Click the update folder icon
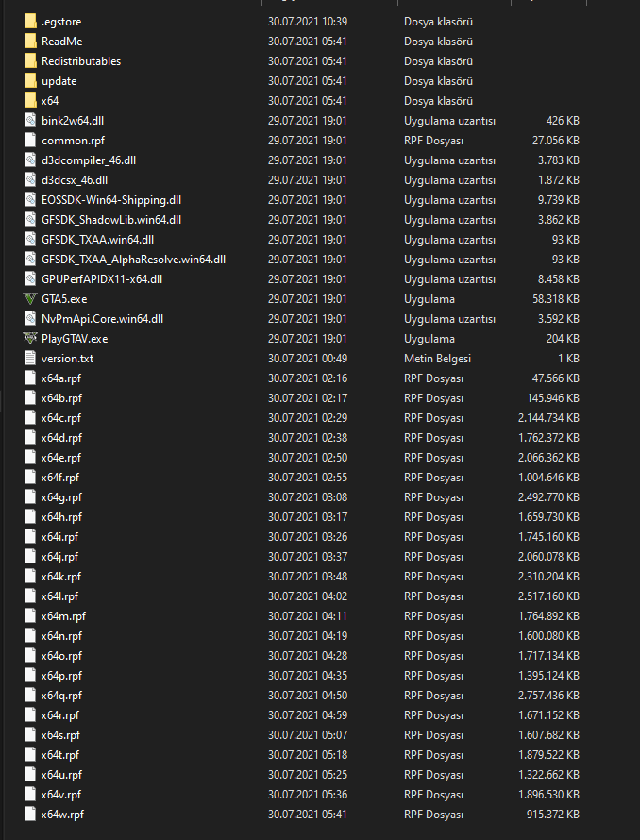The image size is (640, 840). click(x=30, y=81)
